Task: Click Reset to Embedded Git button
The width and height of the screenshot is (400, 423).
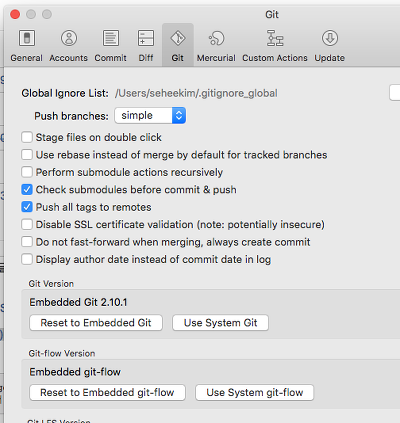Action: pyautogui.click(x=96, y=323)
